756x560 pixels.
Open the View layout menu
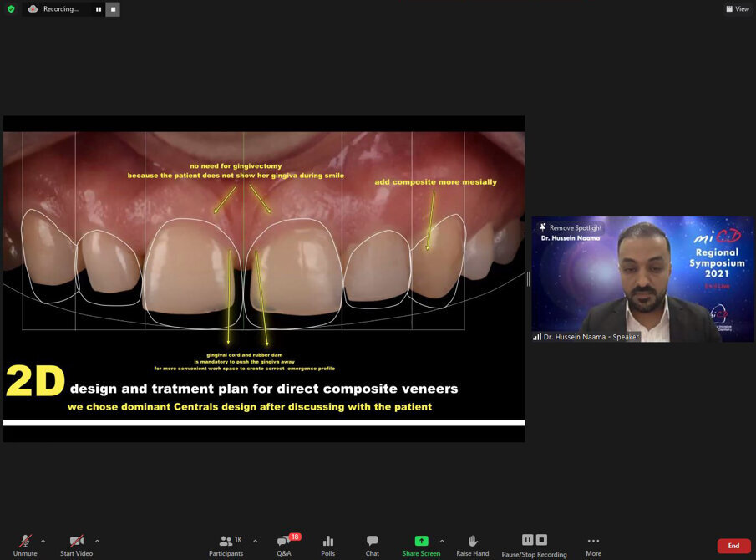coord(737,9)
